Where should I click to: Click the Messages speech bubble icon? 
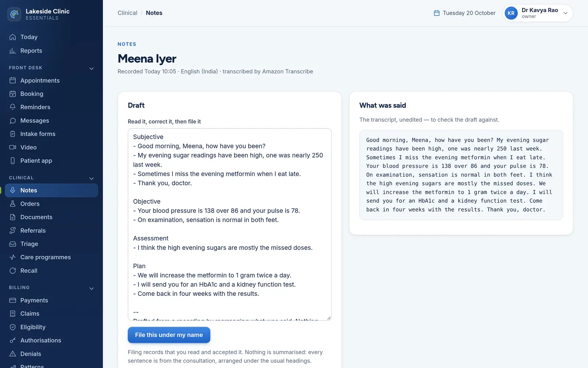pyautogui.click(x=13, y=121)
